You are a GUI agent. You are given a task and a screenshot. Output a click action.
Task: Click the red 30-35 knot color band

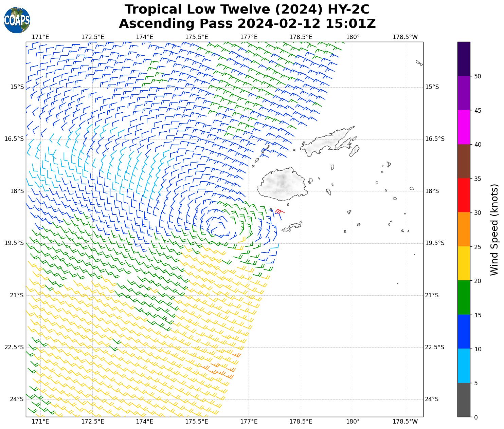point(464,195)
